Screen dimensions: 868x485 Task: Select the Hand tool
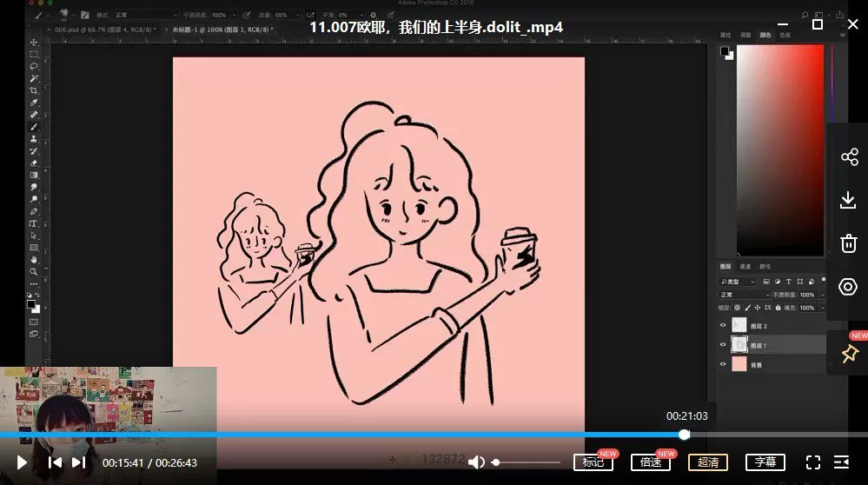(34, 260)
